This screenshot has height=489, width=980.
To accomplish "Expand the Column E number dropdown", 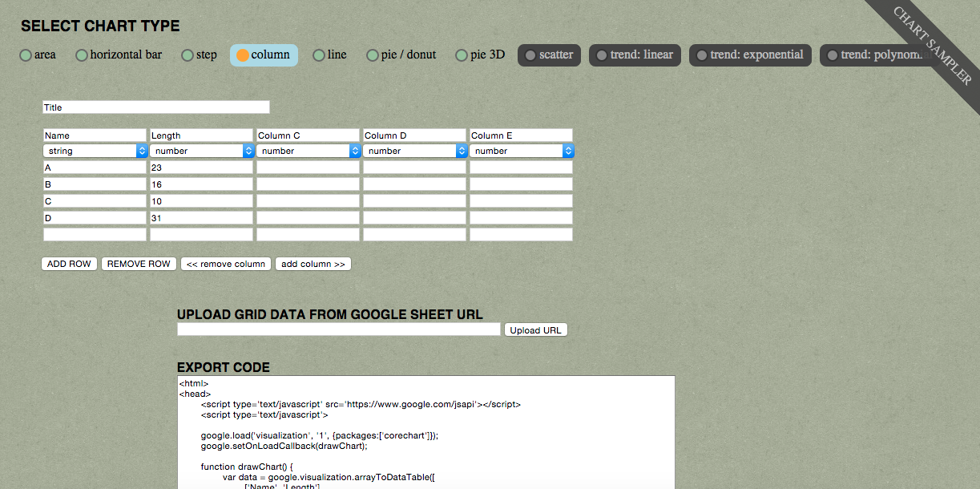I will [x=522, y=151].
